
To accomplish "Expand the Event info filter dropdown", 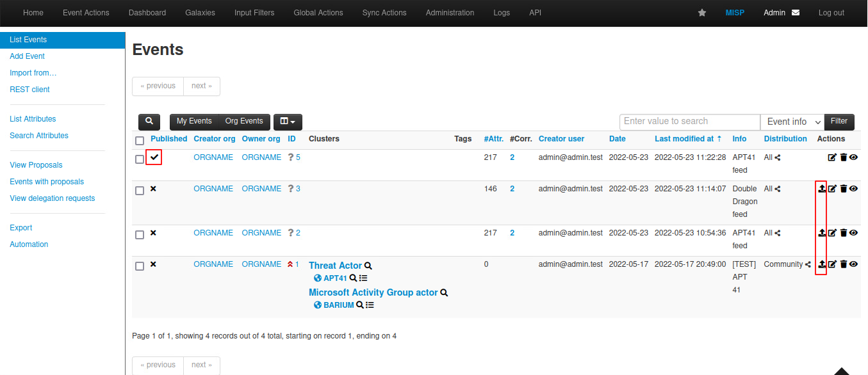I will pyautogui.click(x=792, y=122).
